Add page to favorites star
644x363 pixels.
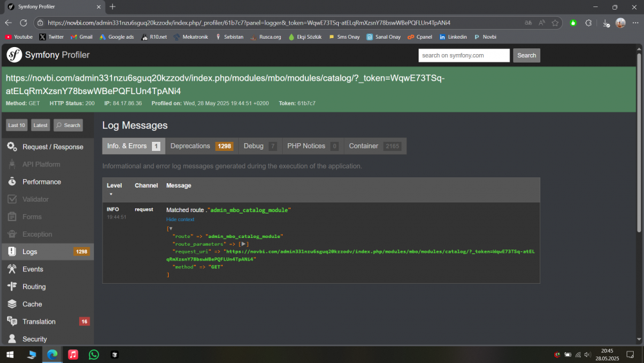pyautogui.click(x=555, y=23)
